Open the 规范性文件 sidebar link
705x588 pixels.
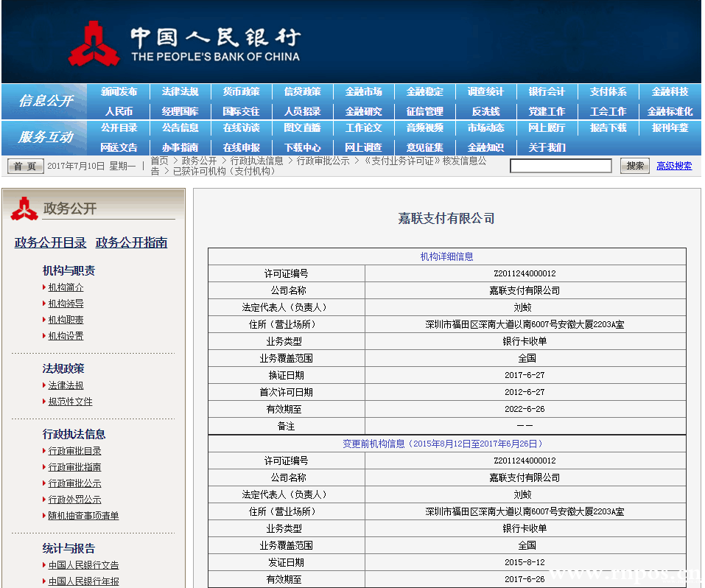click(70, 402)
